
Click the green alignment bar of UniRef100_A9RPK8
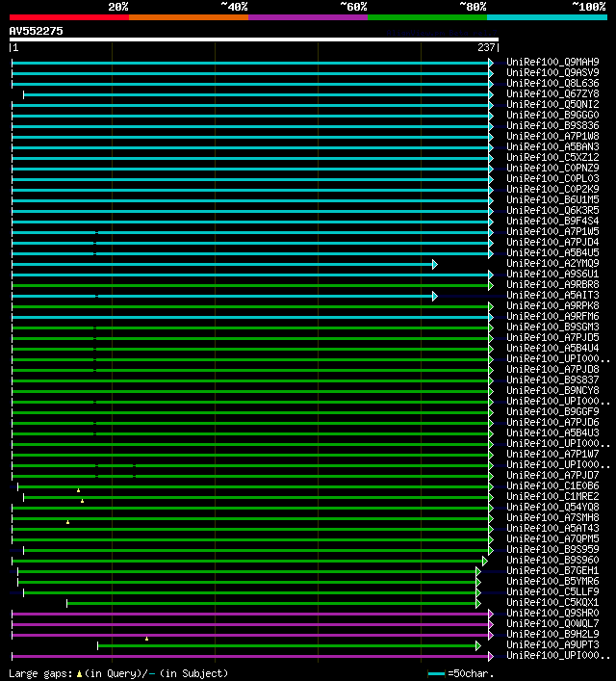(x=250, y=307)
